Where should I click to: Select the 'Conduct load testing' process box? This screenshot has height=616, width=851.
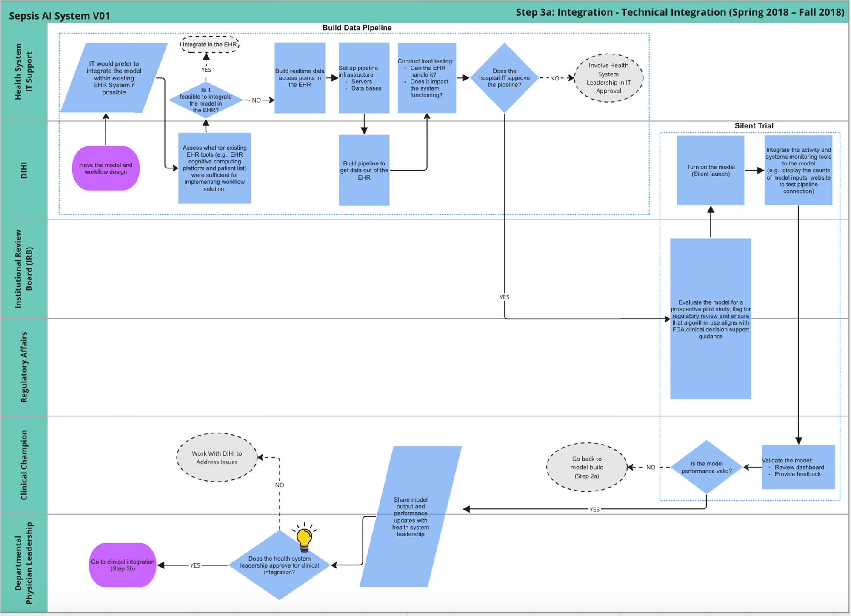[x=426, y=78]
